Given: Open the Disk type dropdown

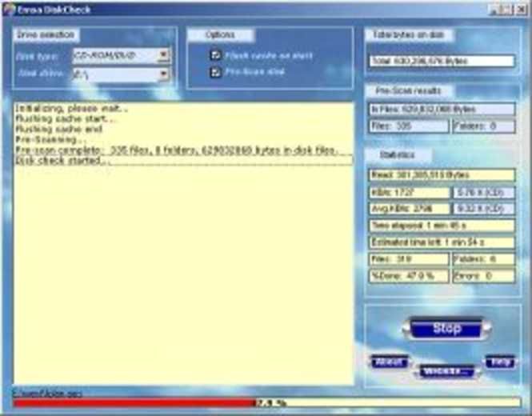Looking at the screenshot, I should 163,55.
